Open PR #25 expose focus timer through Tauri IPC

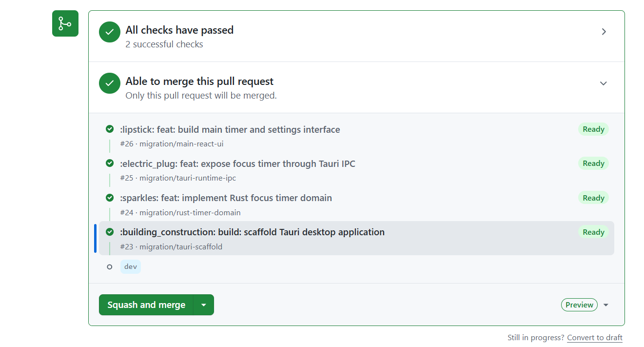(237, 164)
